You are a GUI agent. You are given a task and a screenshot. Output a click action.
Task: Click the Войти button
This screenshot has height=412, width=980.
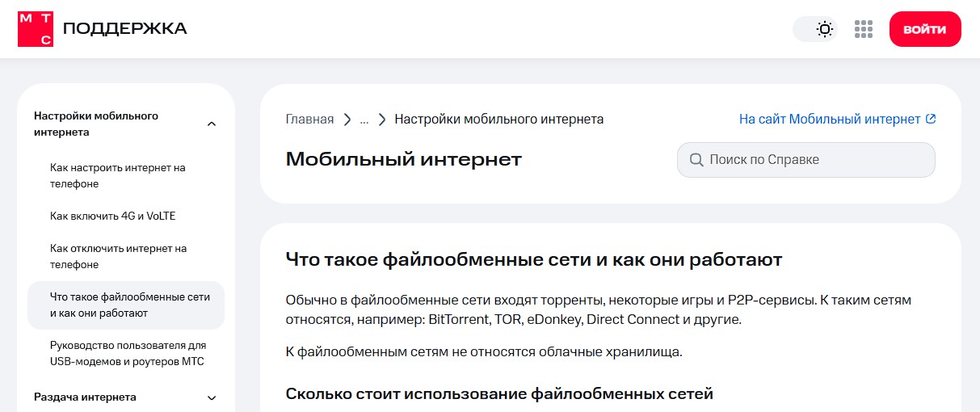(x=925, y=29)
